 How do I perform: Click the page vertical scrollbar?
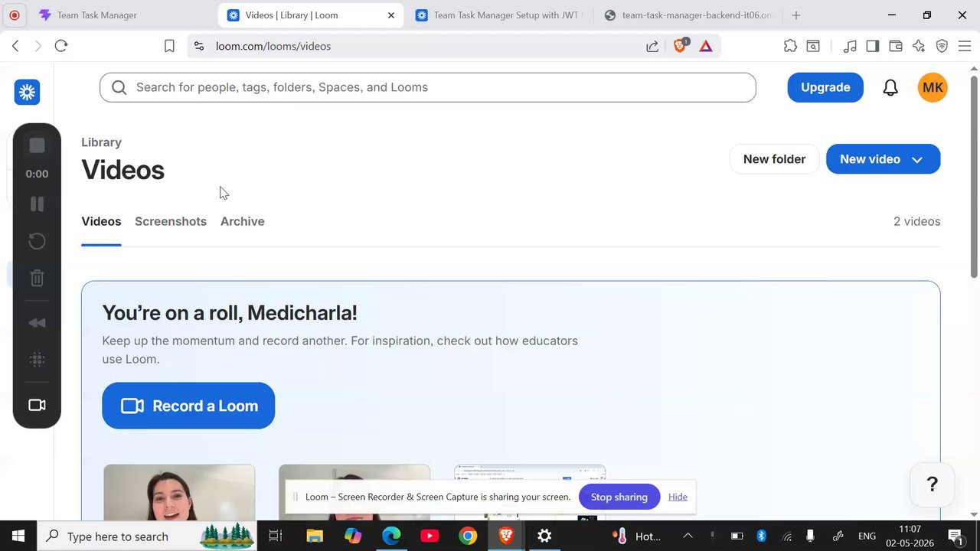974,176
